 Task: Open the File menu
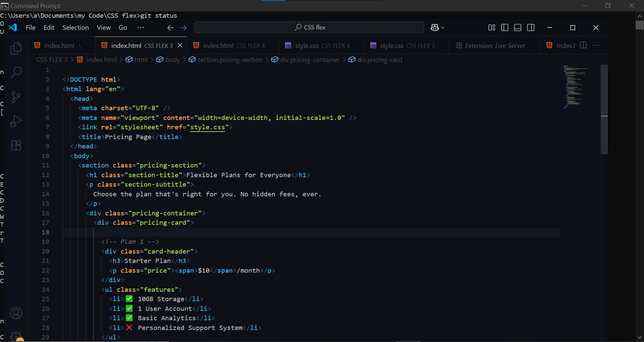click(31, 27)
